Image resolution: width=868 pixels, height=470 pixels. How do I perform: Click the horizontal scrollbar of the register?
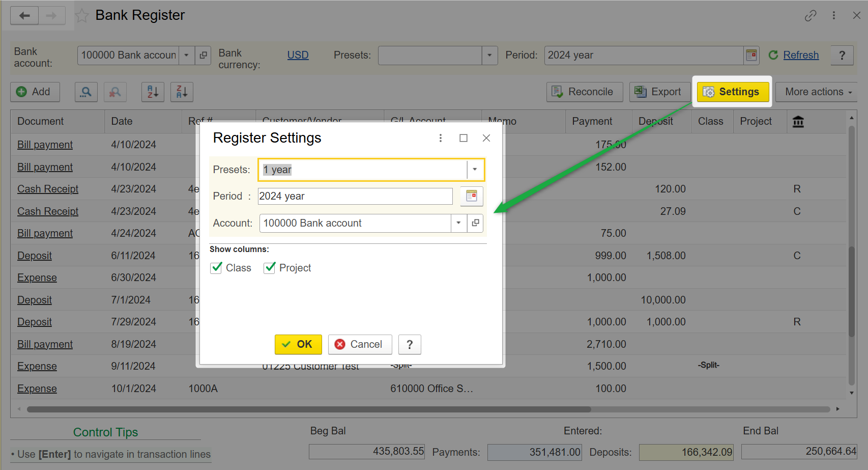pyautogui.click(x=309, y=409)
